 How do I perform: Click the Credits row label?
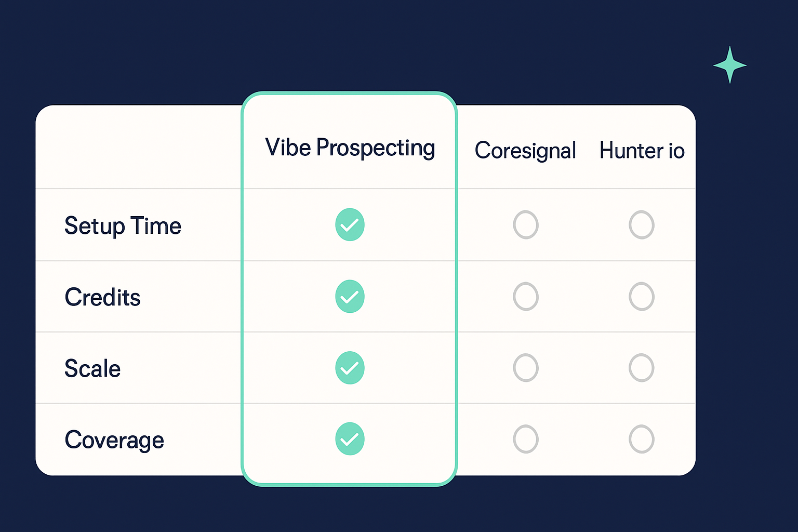(102, 297)
